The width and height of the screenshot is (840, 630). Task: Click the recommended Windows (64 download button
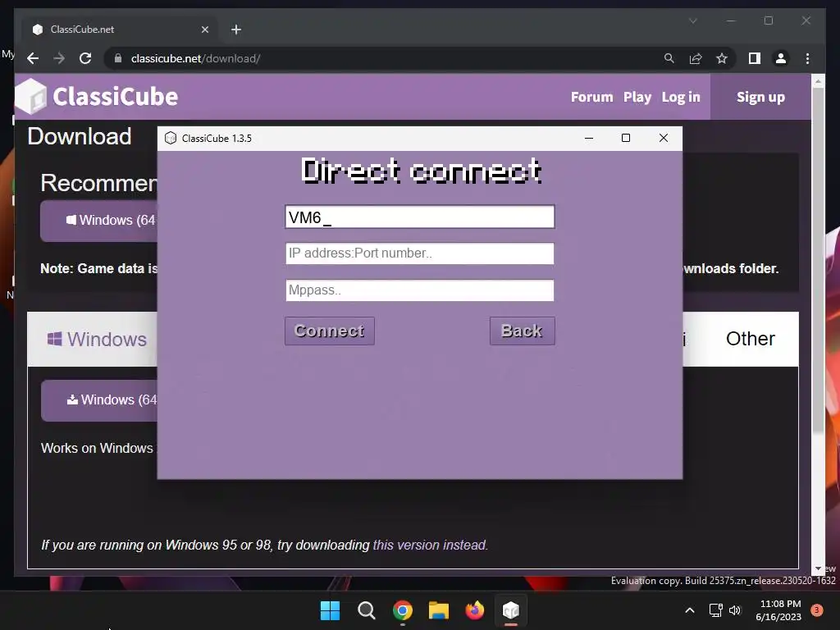99,221
